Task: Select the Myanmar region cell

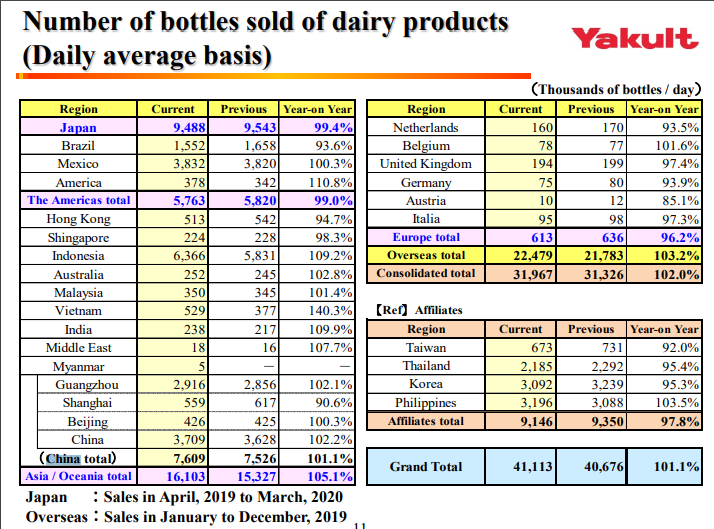Action: tap(78, 366)
